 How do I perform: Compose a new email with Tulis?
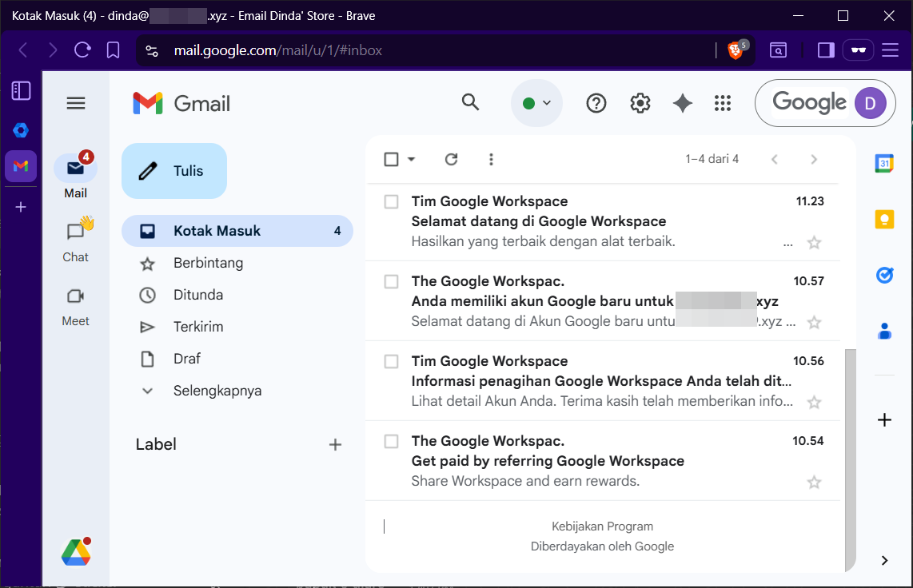click(x=174, y=171)
